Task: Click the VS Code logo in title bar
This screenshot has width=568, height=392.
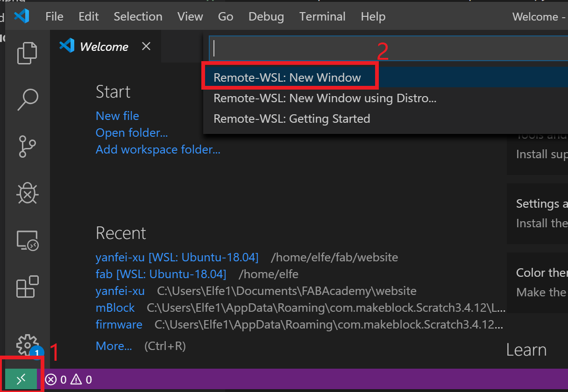Action: pyautogui.click(x=21, y=16)
